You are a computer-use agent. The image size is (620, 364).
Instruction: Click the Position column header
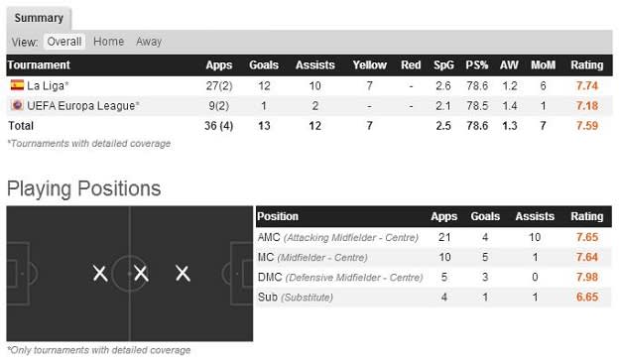point(278,216)
